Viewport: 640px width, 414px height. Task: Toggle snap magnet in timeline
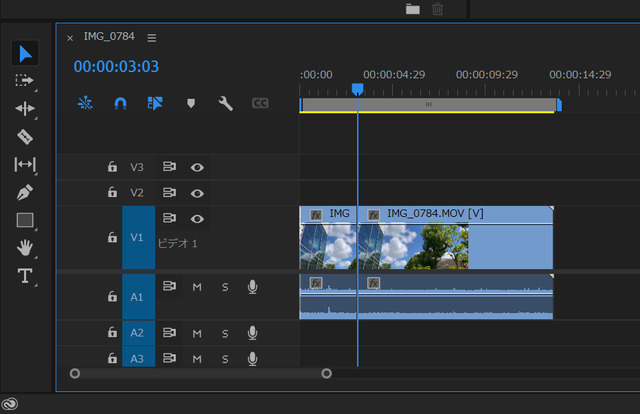[120, 103]
